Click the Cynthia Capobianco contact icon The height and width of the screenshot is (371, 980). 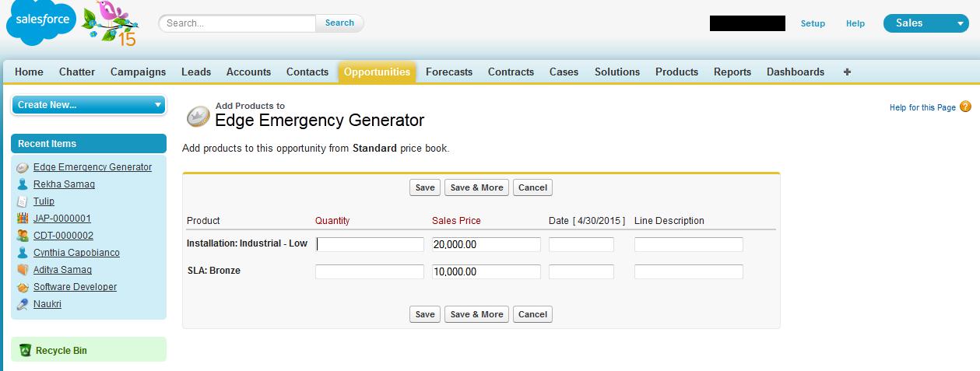tap(23, 253)
